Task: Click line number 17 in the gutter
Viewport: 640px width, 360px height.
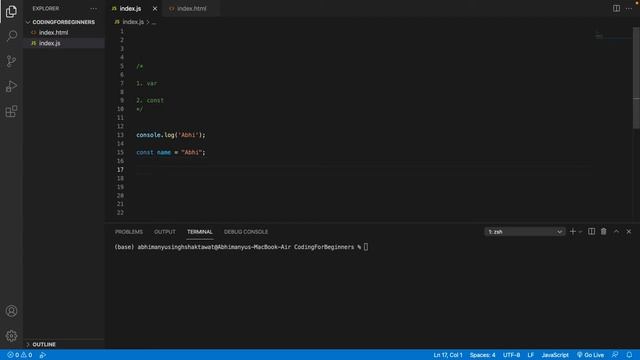Action: [120, 170]
